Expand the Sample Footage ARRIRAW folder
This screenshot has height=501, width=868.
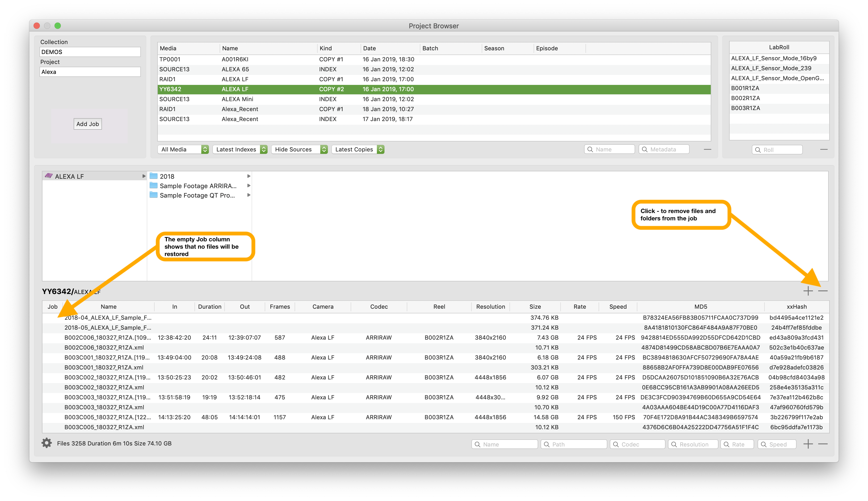pos(248,186)
